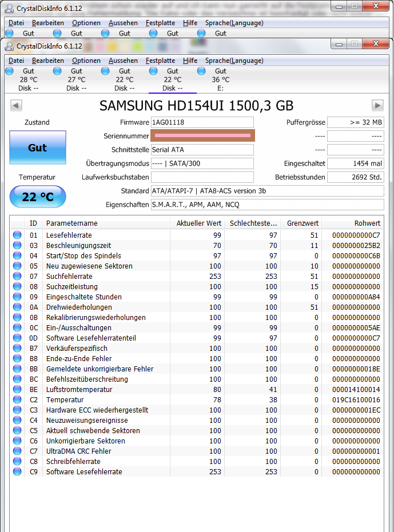Click the 22 °C temperature button
The height and width of the screenshot is (532, 394).
tap(37, 197)
